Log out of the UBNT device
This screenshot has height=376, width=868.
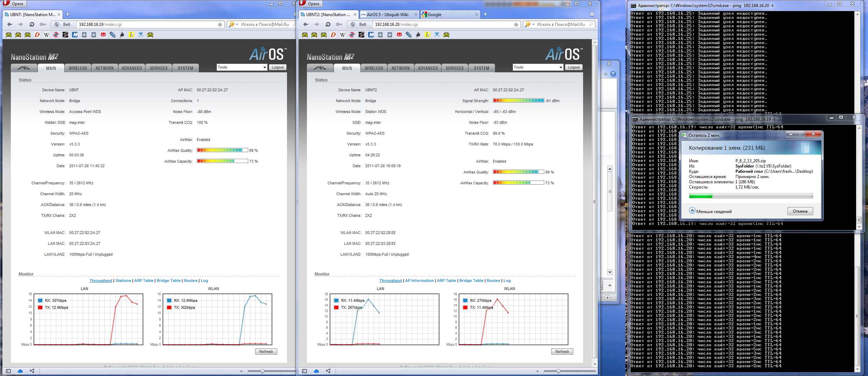278,67
